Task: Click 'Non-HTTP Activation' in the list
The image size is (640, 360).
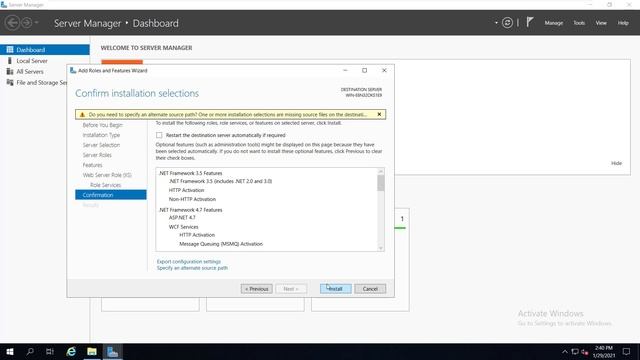Action: (192, 199)
